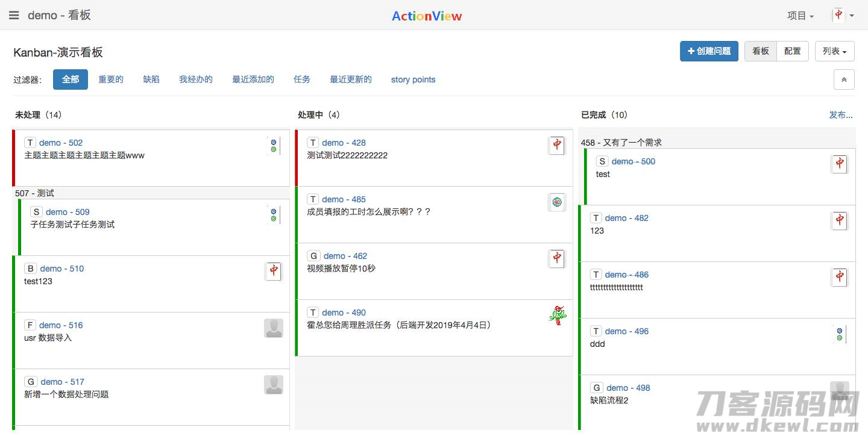Viewport: 868px width, 436px height.
Task: Click mahjong avatar on demo - 486 card
Action: tap(840, 278)
